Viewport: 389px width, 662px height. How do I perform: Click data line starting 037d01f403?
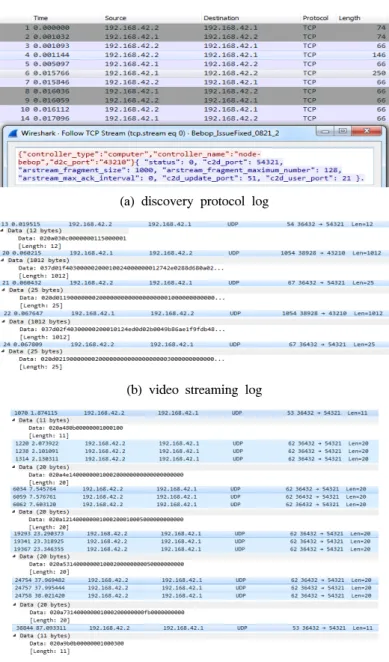pos(122,268)
